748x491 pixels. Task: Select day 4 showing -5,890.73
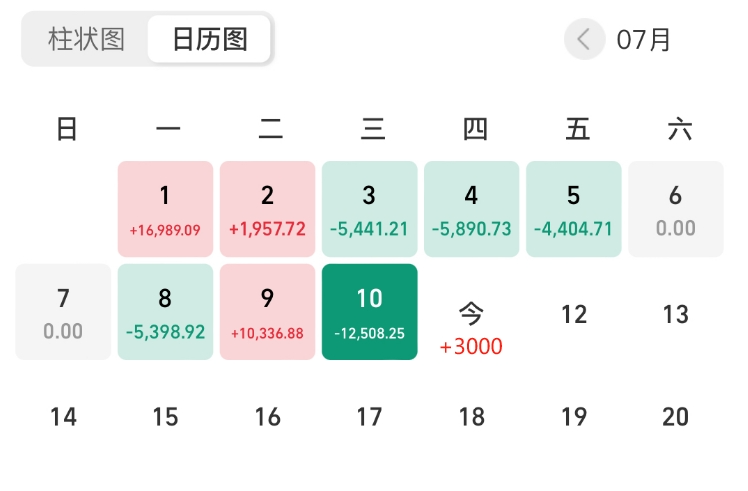472,209
